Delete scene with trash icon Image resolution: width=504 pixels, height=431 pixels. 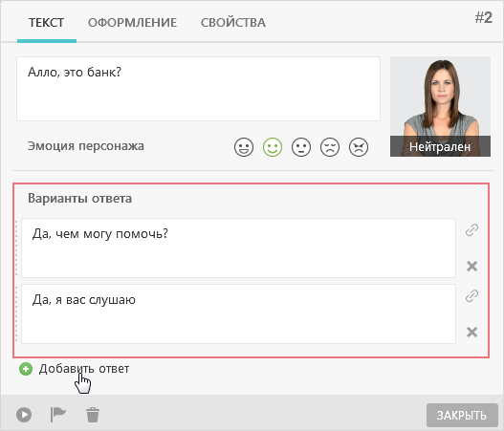tap(93, 415)
